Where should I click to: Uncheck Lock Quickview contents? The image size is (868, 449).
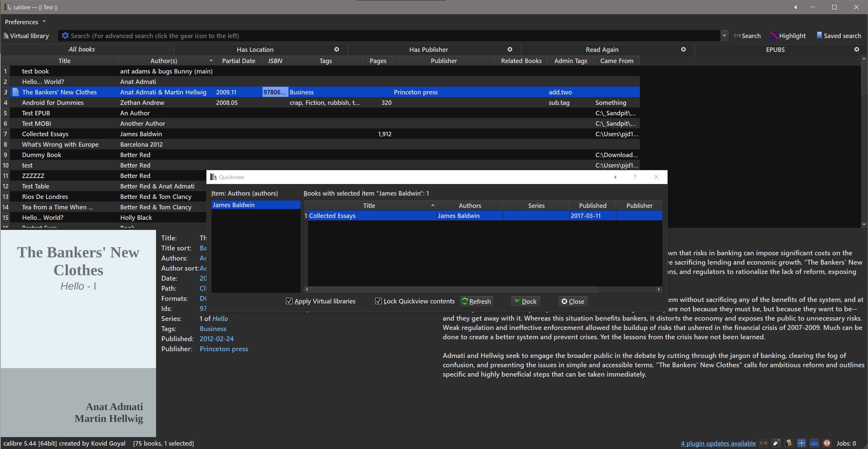click(x=378, y=301)
